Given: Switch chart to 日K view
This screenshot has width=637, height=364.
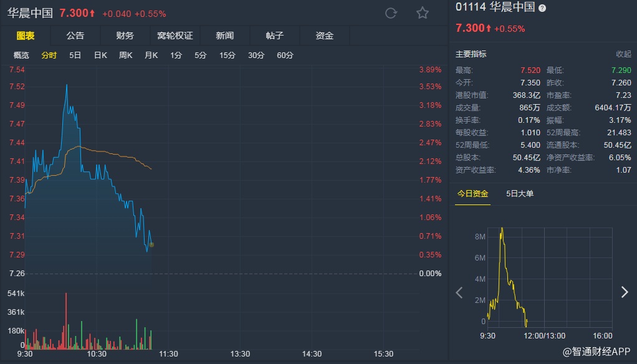Looking at the screenshot, I should (x=100, y=55).
